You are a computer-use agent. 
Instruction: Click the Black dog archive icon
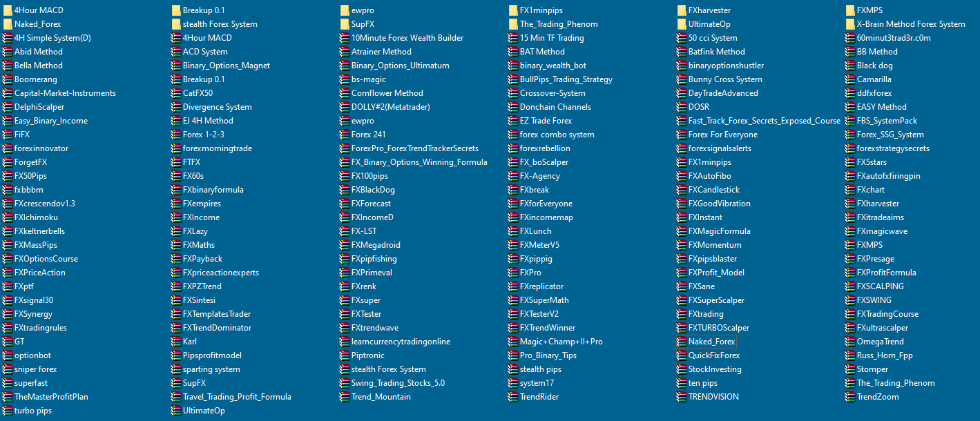point(850,66)
